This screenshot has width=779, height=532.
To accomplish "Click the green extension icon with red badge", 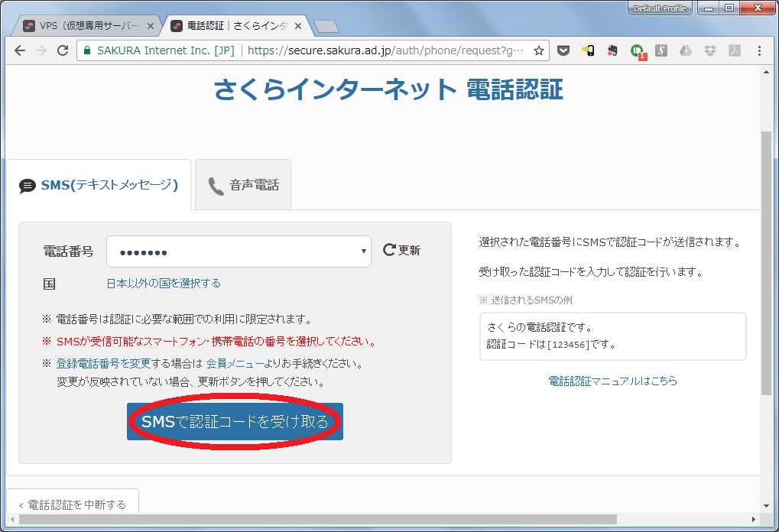I will [638, 51].
